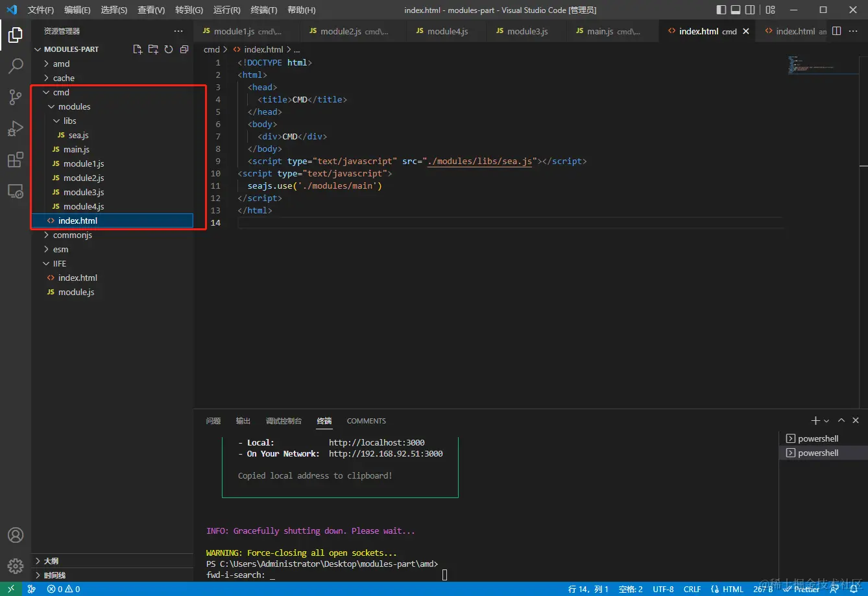Viewport: 868px width, 596px height.
Task: Open the 查看(V) menu
Action: (x=151, y=10)
